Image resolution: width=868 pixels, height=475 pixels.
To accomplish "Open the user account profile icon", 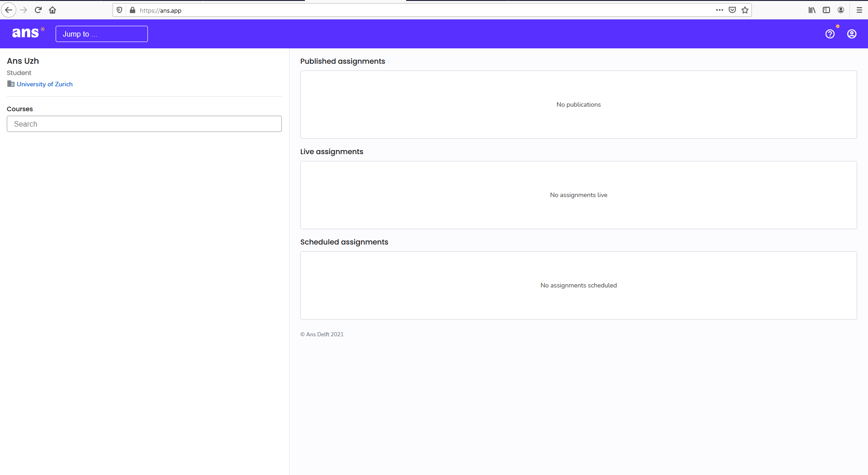I will click(851, 34).
